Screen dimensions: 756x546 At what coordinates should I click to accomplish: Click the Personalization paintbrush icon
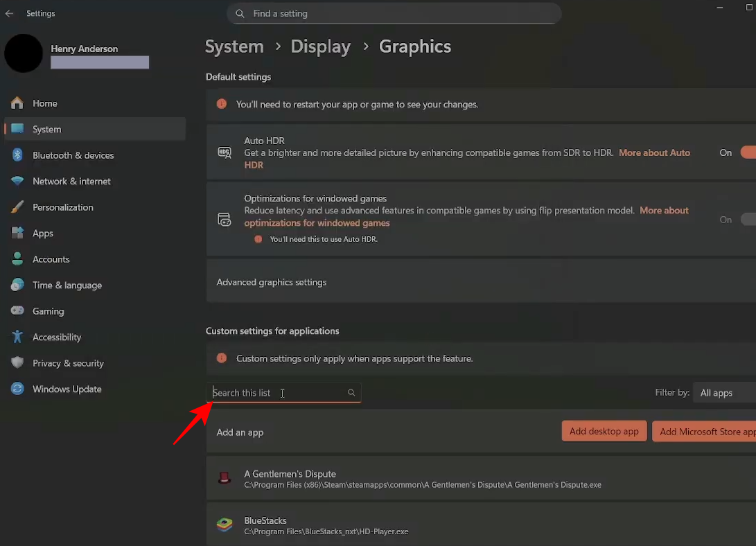click(17, 207)
